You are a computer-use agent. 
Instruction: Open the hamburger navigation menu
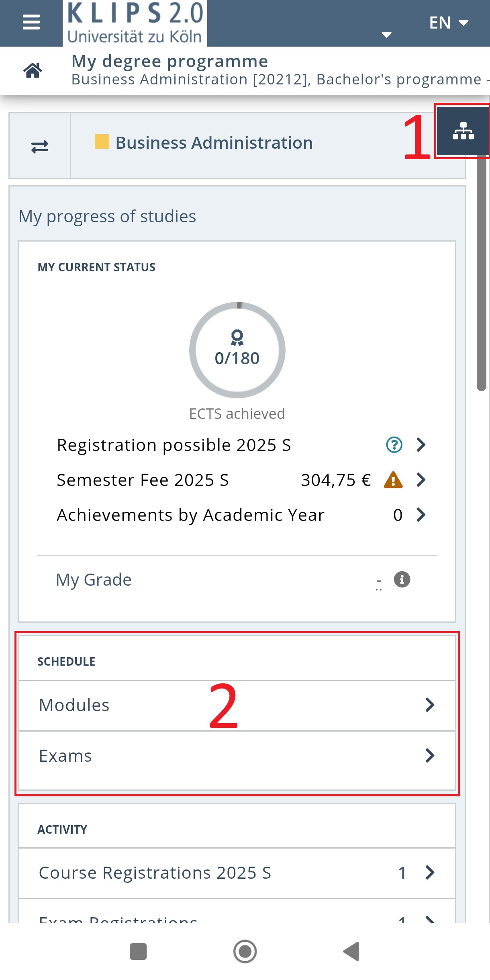[31, 23]
